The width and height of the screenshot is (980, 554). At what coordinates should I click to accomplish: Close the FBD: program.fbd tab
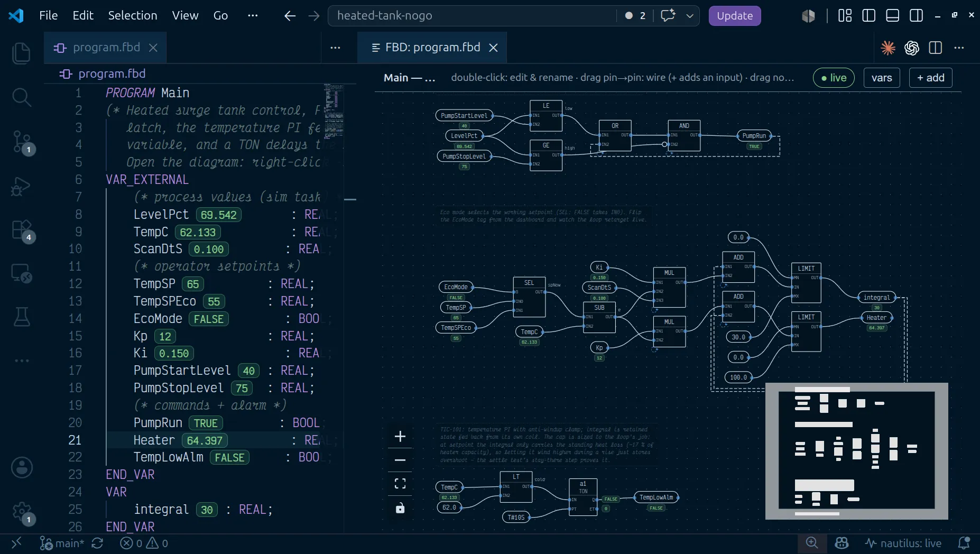pyautogui.click(x=493, y=48)
